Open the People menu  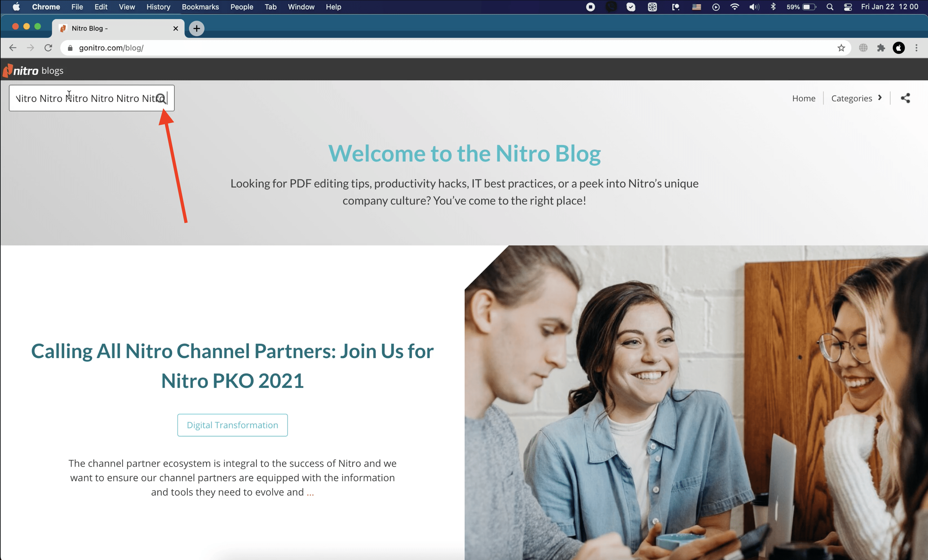pos(241,7)
